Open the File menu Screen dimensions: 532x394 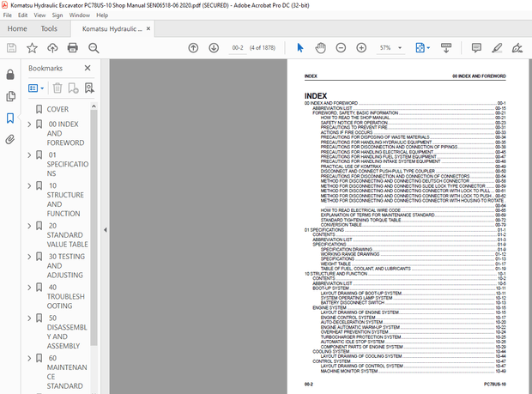(8, 15)
